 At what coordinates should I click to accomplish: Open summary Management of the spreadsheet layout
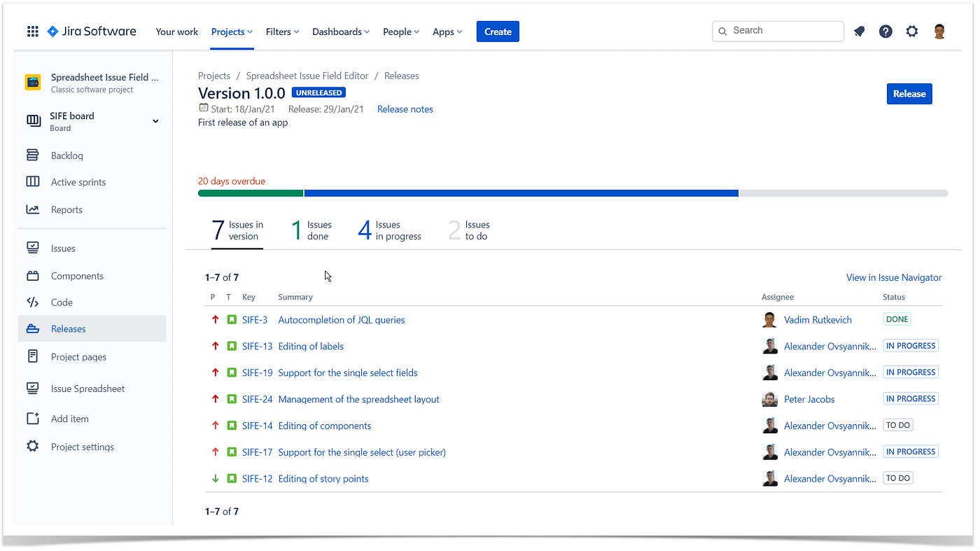359,399
